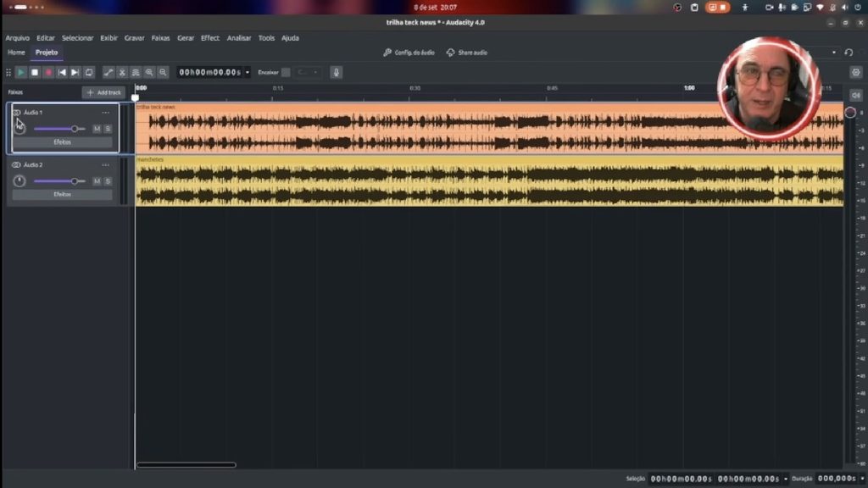Toggle loop playback mode

[89, 73]
